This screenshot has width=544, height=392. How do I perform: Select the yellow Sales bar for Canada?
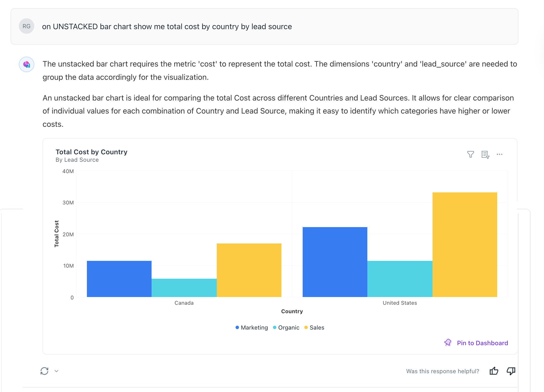(x=249, y=270)
